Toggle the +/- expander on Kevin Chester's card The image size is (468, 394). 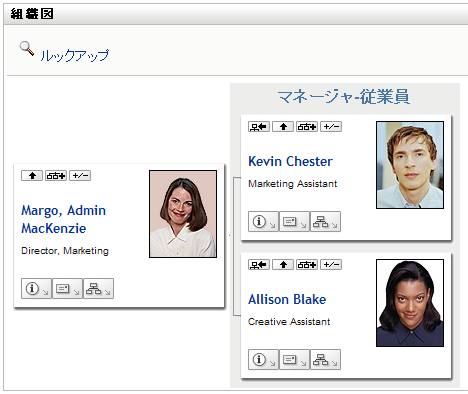point(331,127)
